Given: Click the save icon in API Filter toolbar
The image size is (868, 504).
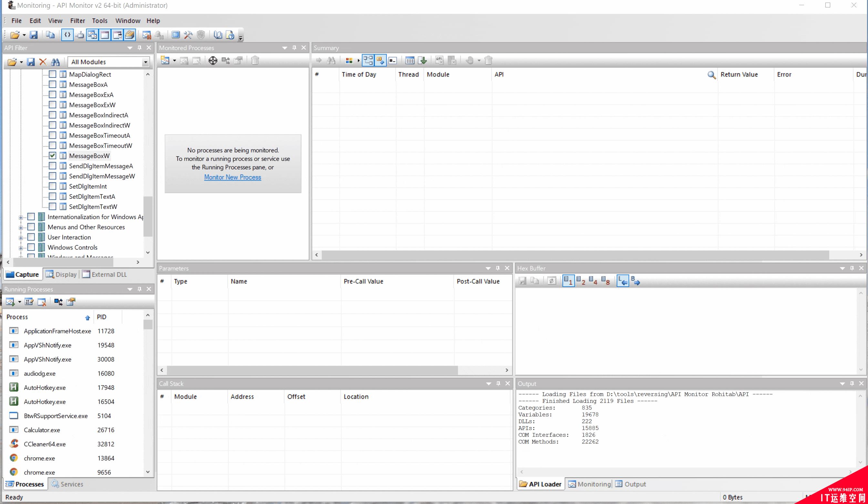Looking at the screenshot, I should coord(31,62).
